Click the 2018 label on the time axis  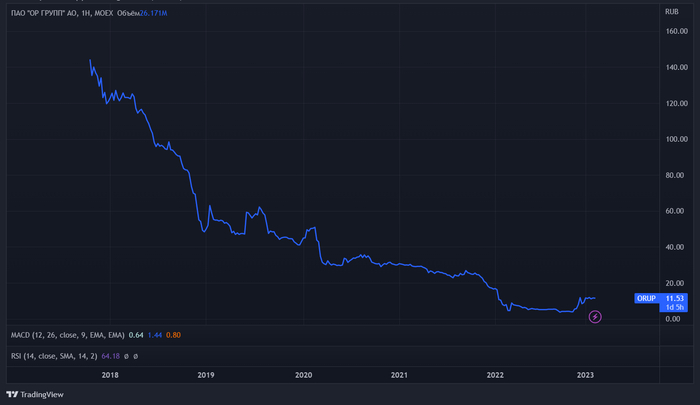110,375
